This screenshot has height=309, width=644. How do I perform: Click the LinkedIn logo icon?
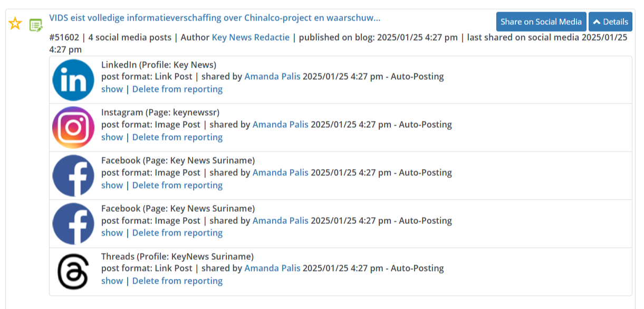[x=73, y=80]
